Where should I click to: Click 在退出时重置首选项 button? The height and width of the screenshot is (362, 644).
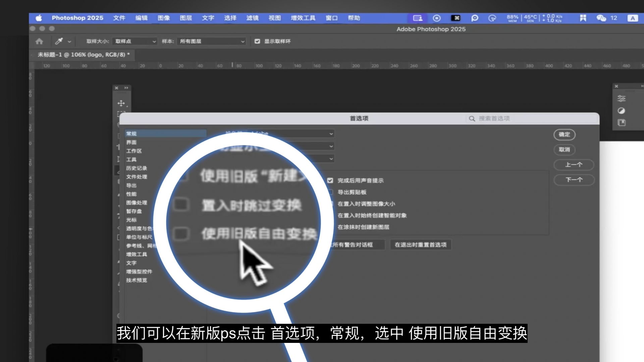pos(421,245)
